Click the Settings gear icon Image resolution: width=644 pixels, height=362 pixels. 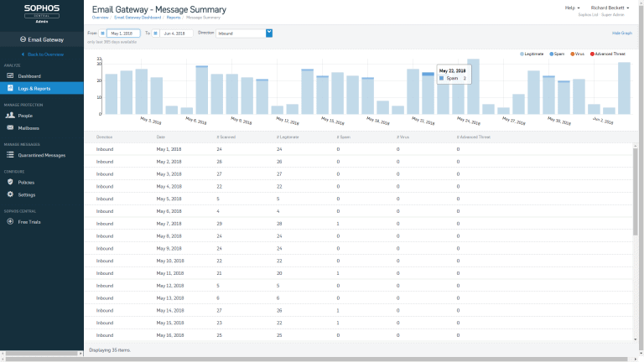pyautogui.click(x=9, y=194)
